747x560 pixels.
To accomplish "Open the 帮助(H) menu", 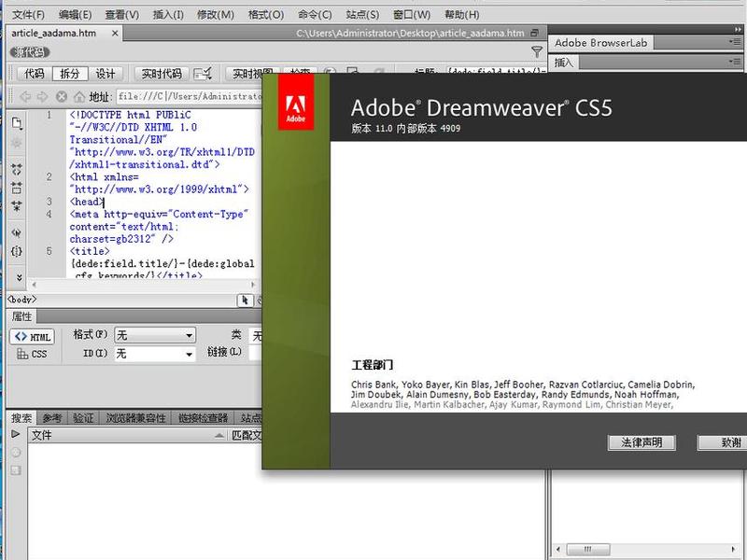I will coord(461,15).
